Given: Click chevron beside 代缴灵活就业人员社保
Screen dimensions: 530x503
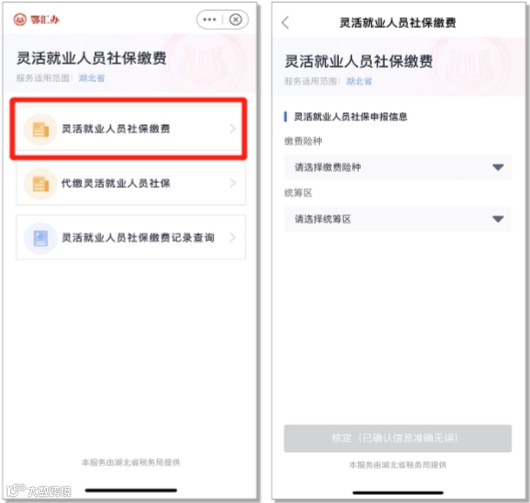Looking at the screenshot, I should 233,183.
